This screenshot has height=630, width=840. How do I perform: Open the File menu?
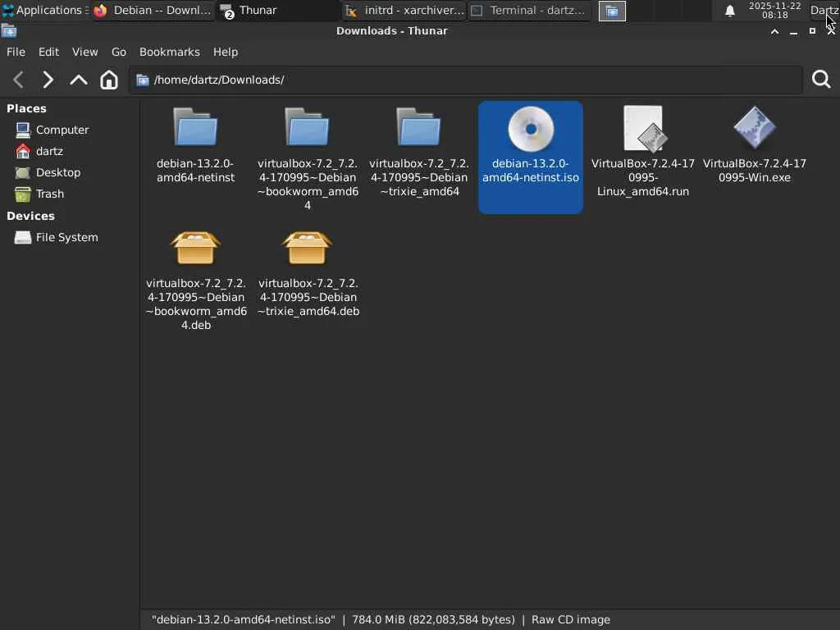coord(16,52)
